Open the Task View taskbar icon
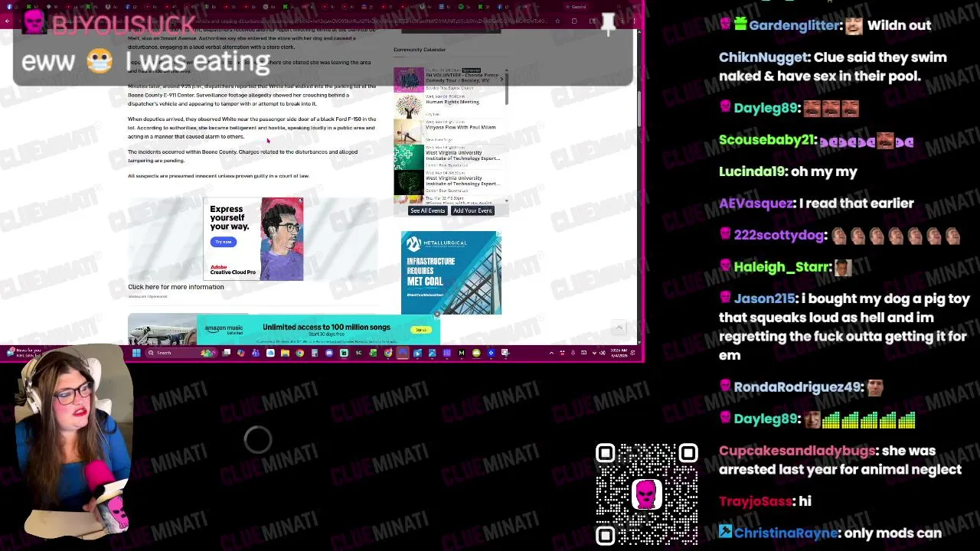The image size is (980, 551). (x=227, y=353)
